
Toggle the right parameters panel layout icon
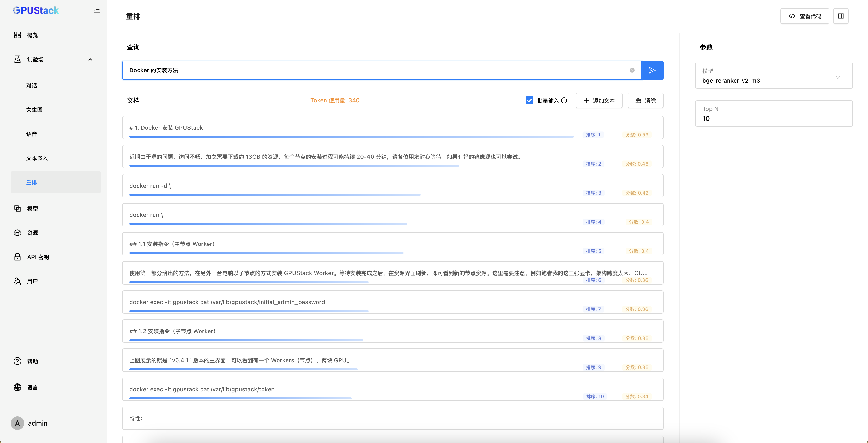[x=841, y=16]
